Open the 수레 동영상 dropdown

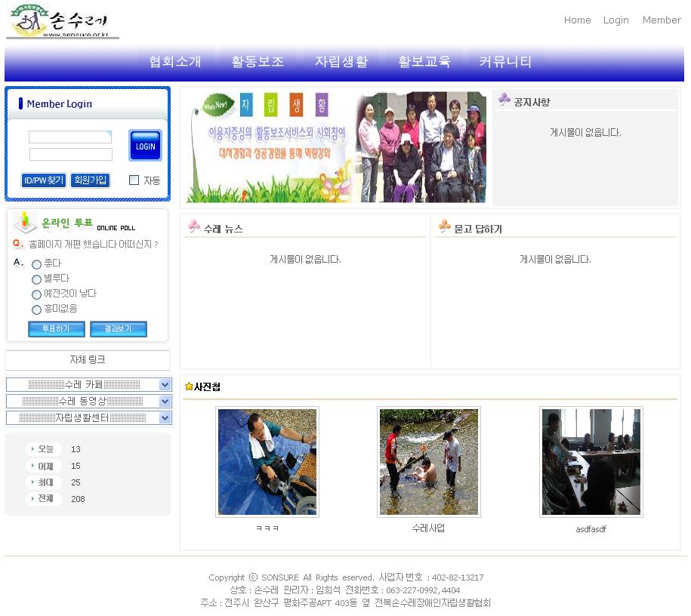[x=165, y=402]
